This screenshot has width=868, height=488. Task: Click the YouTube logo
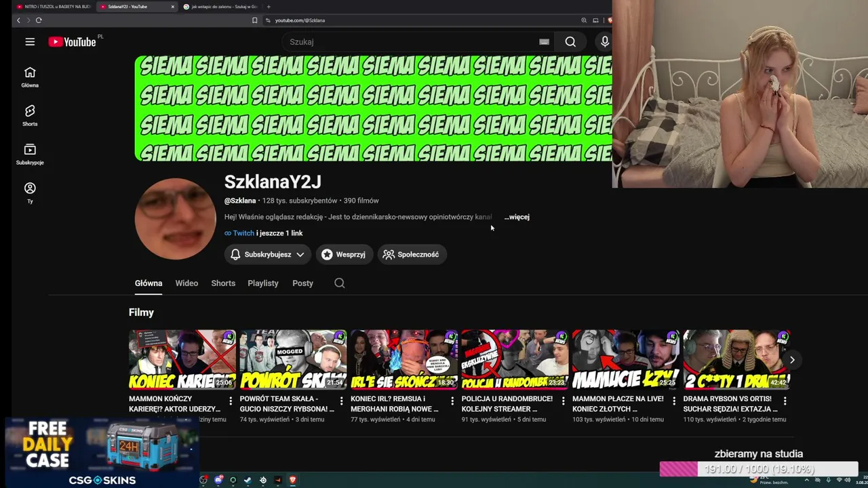coord(72,42)
